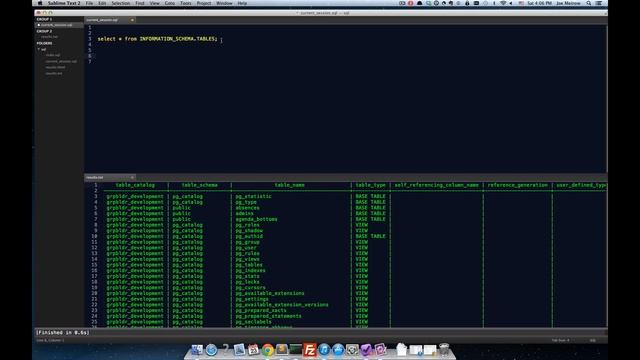640x360 pixels.
Task: Click the pg_authid table name cell
Action: pyautogui.click(x=249, y=236)
